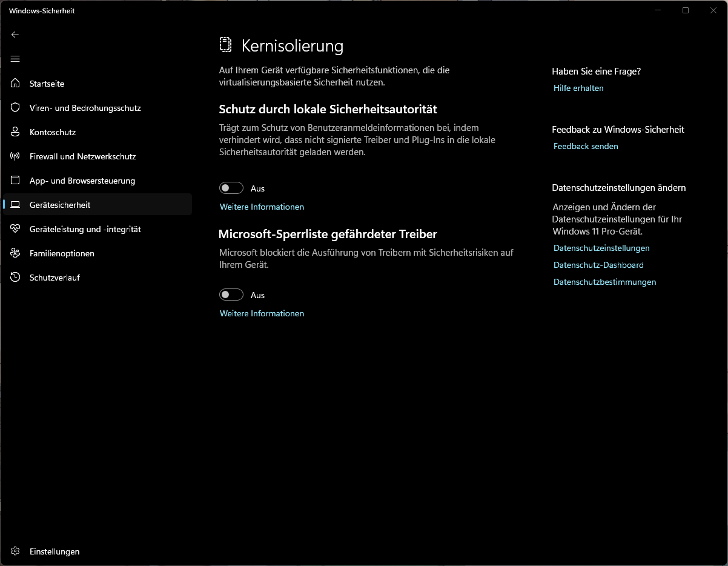Screen dimensions: 728x566
Task: Maximize the Windows-Sicherheit window
Action: click(x=686, y=10)
